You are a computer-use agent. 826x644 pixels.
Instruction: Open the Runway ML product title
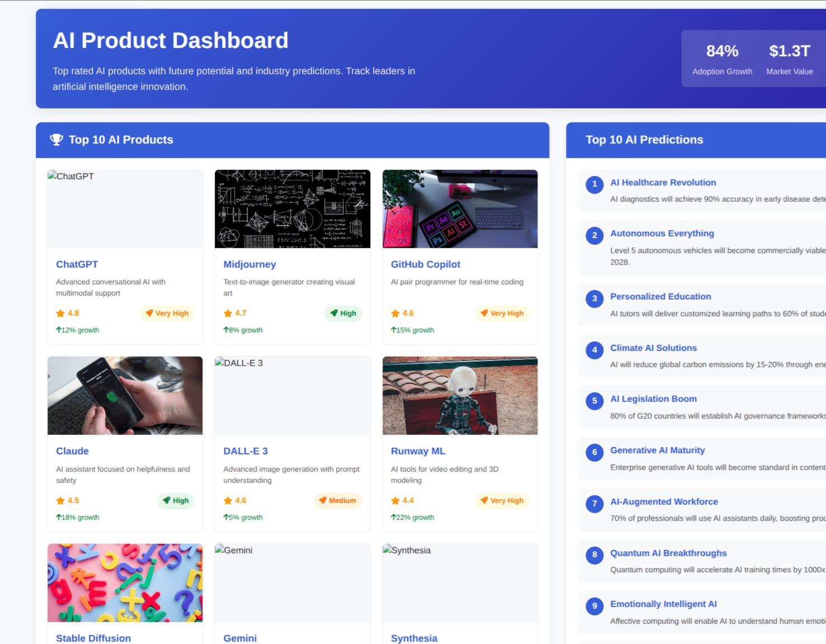coord(418,451)
